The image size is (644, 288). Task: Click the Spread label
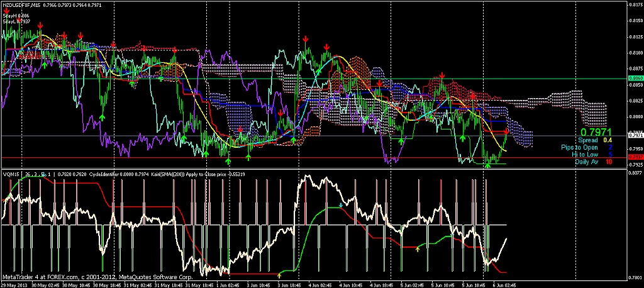click(x=588, y=140)
